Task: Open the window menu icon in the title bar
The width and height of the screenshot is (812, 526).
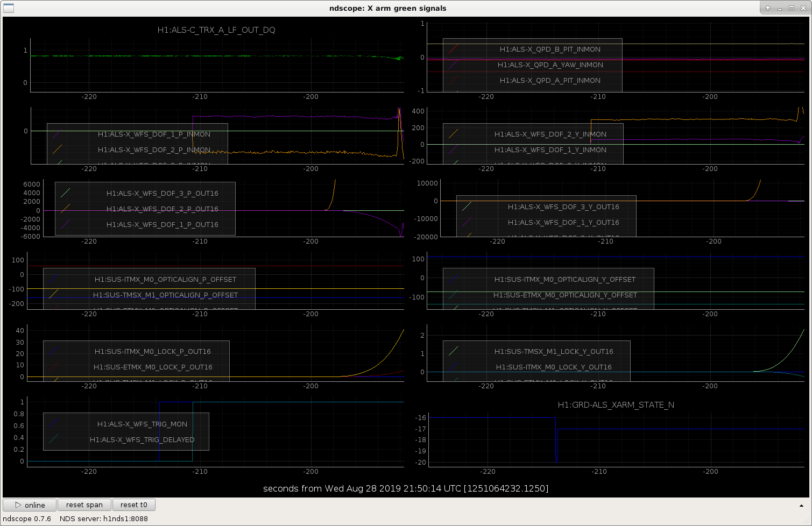Action: [x=9, y=8]
